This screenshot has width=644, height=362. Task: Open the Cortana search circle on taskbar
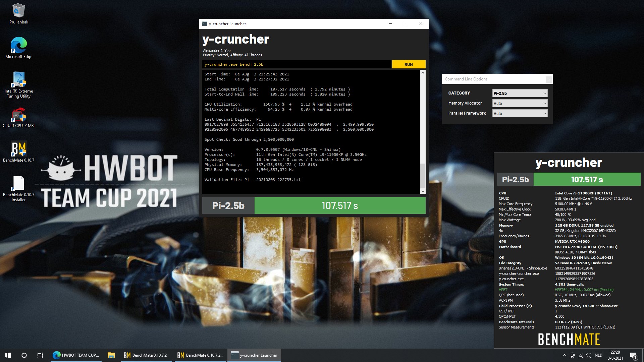[24, 355]
